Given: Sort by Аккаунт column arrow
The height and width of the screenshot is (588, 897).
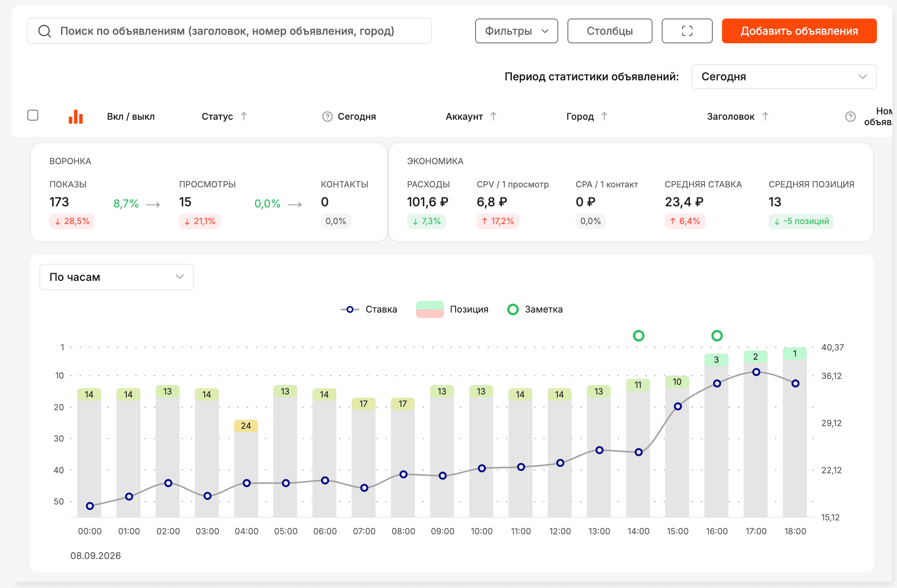Looking at the screenshot, I should [493, 116].
